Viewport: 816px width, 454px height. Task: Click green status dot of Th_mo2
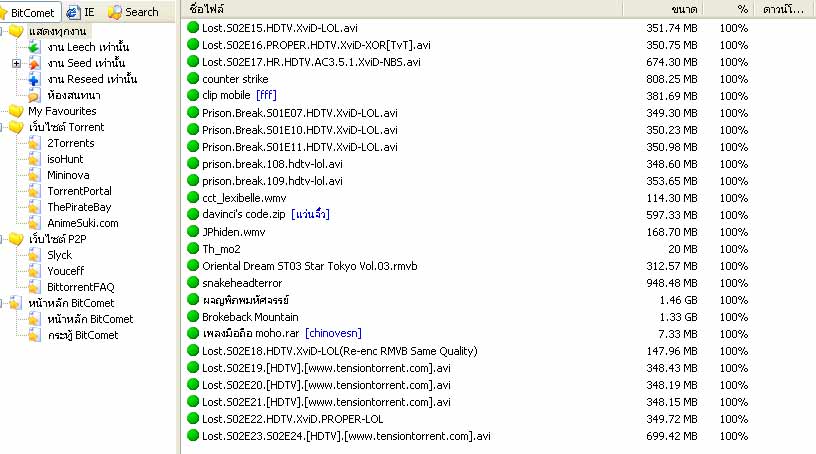(193, 249)
